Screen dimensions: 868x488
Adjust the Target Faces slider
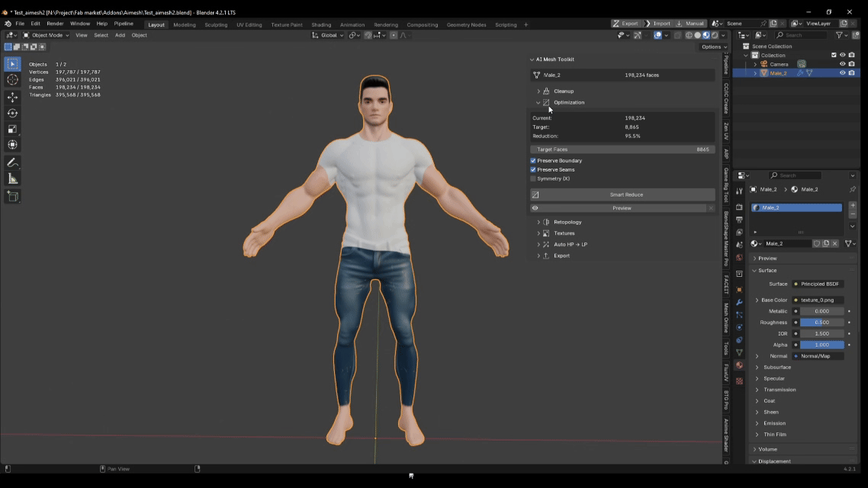point(622,149)
